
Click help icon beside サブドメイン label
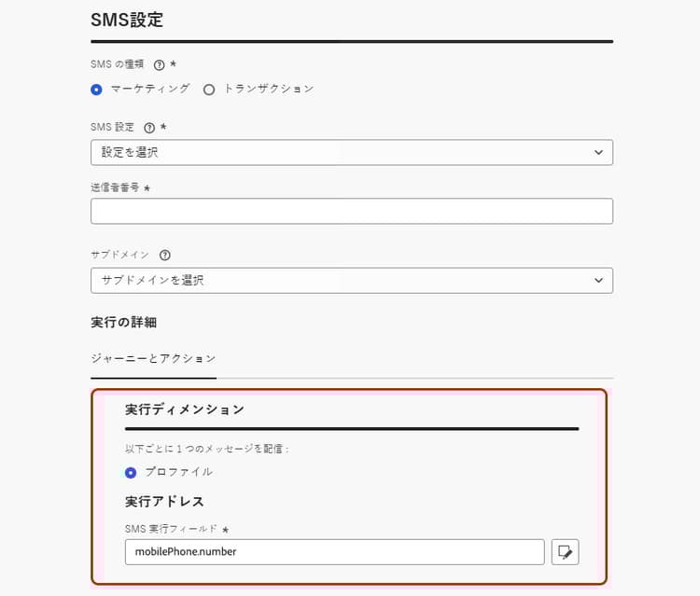click(165, 255)
